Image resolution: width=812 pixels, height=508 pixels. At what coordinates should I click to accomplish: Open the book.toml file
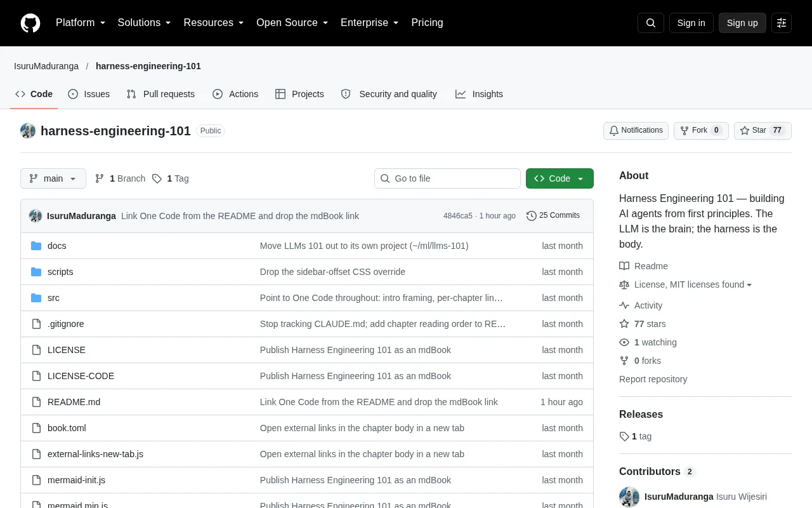[x=67, y=428]
